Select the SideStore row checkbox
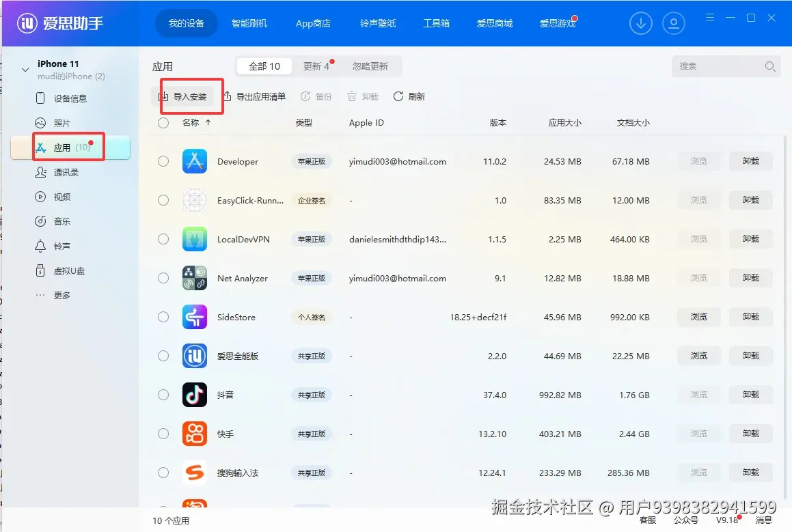This screenshot has width=792, height=532. 163,317
